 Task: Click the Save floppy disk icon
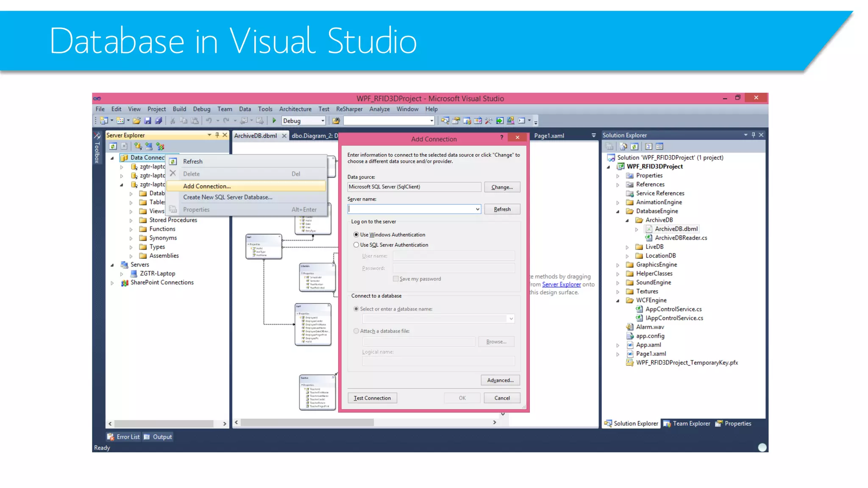[147, 121]
